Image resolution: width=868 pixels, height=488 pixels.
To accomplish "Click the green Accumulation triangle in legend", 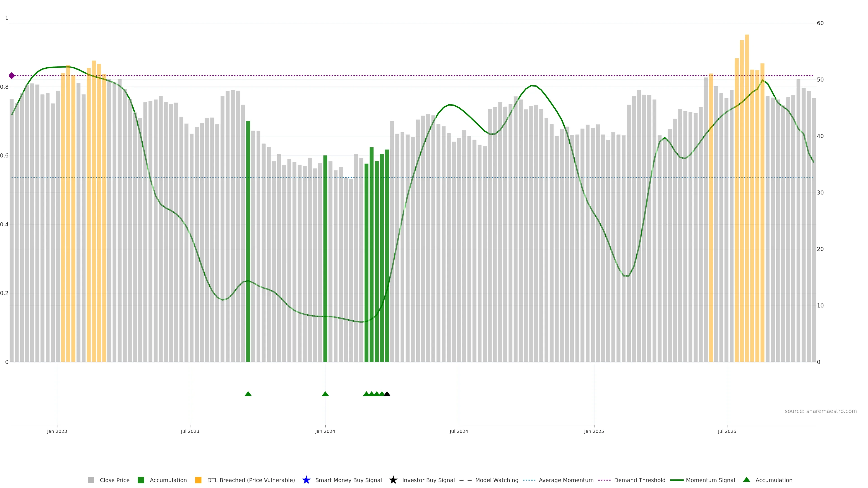I will click(x=746, y=480).
